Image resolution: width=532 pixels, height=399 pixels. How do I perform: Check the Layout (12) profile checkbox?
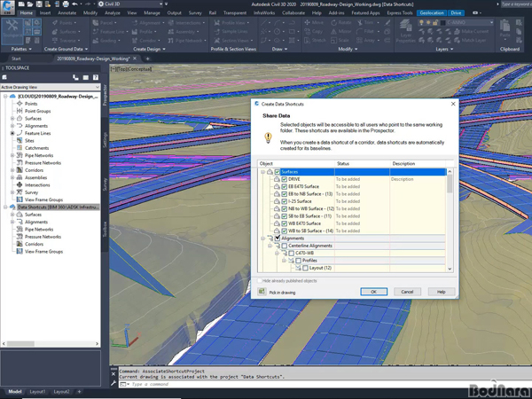coord(305,268)
